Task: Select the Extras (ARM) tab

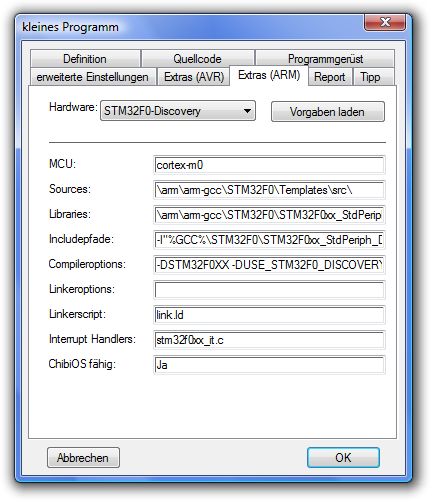Action: [269, 75]
